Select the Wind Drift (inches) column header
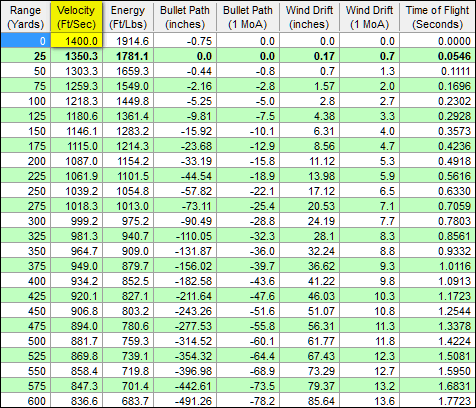The width and height of the screenshot is (476, 408). 309,17
